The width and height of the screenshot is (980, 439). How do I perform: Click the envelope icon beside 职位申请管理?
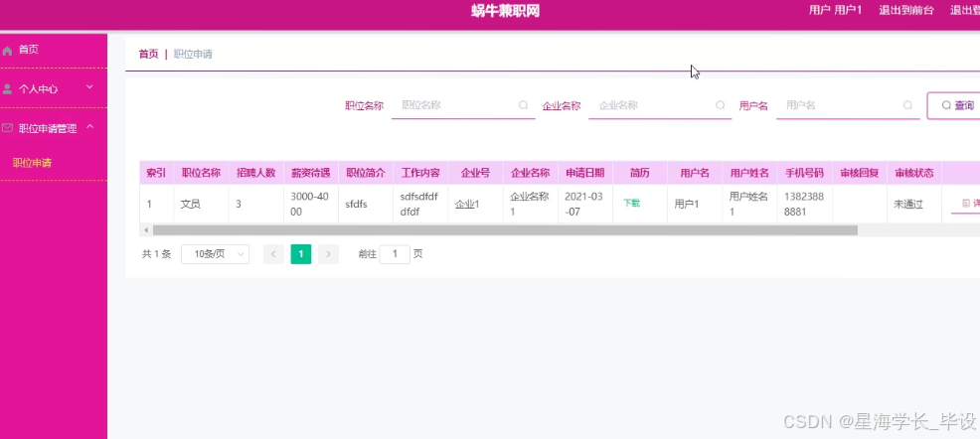click(x=8, y=128)
